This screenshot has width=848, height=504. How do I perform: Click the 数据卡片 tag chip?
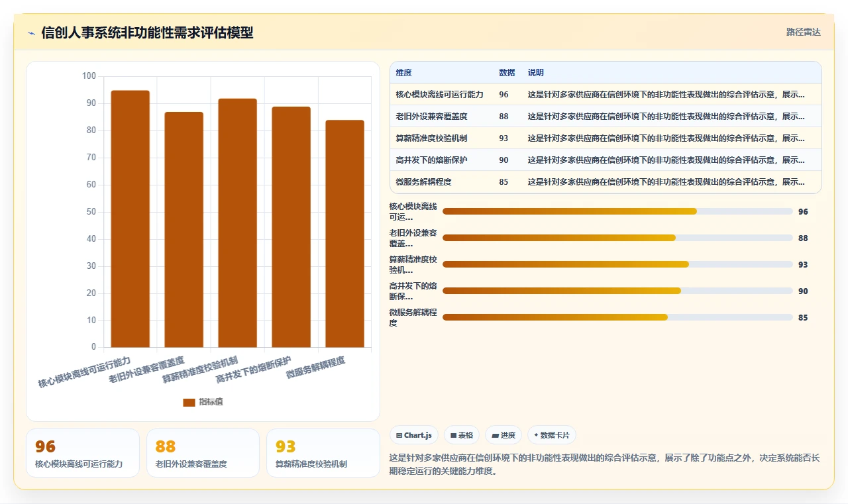552,435
